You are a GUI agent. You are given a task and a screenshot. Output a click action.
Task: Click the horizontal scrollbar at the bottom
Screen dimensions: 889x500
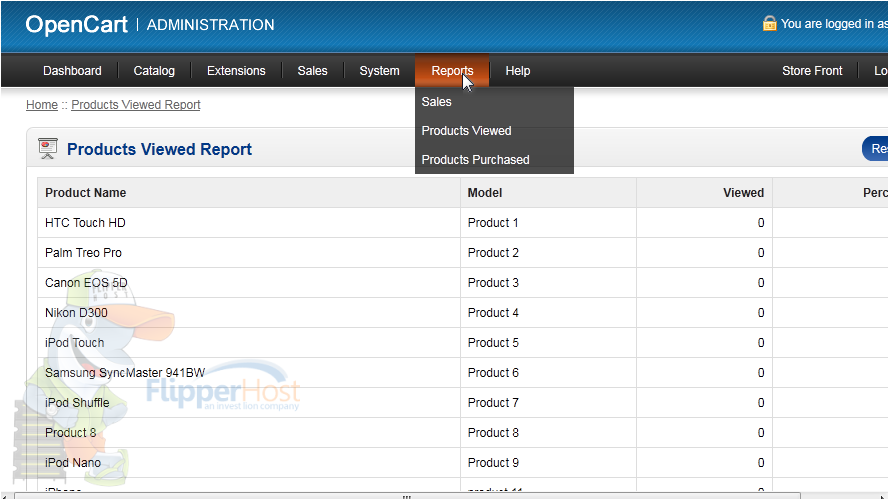[x=407, y=497]
